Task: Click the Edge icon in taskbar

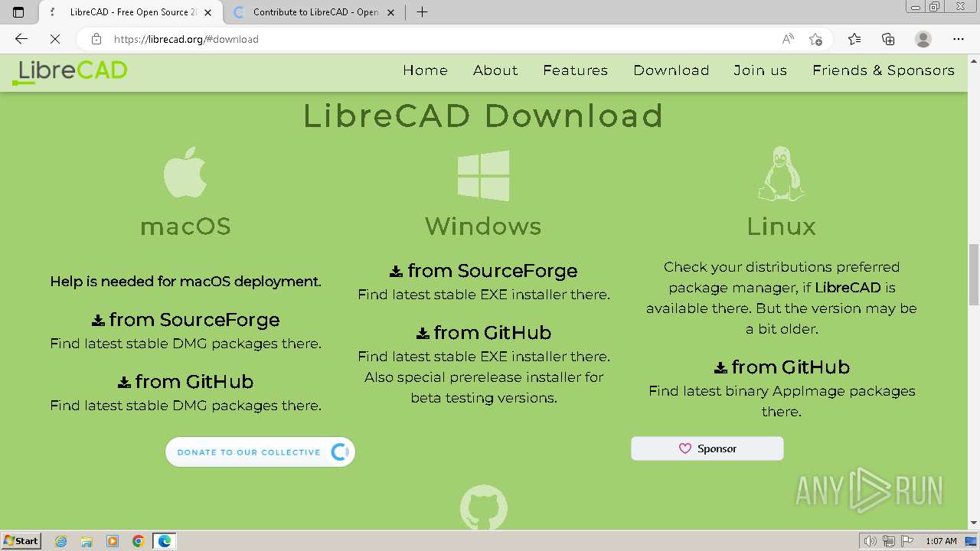Action: coord(165,541)
